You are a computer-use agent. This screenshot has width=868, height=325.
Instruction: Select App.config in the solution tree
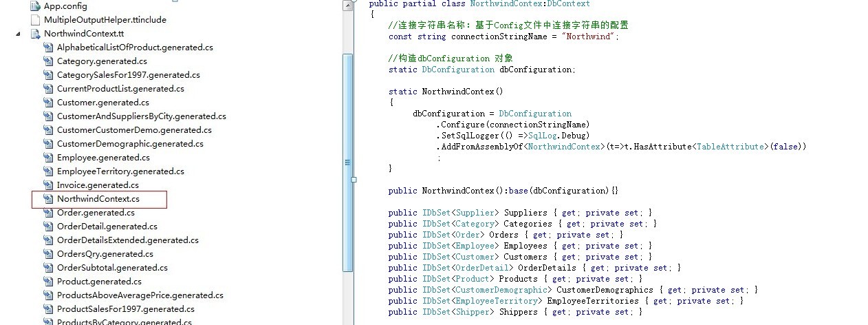[x=65, y=6]
